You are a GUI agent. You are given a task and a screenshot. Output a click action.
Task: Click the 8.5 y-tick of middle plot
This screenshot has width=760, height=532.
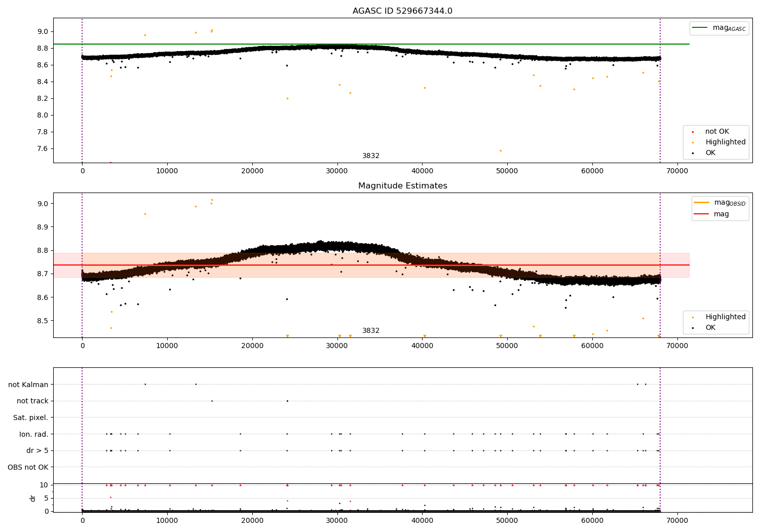coord(43,321)
